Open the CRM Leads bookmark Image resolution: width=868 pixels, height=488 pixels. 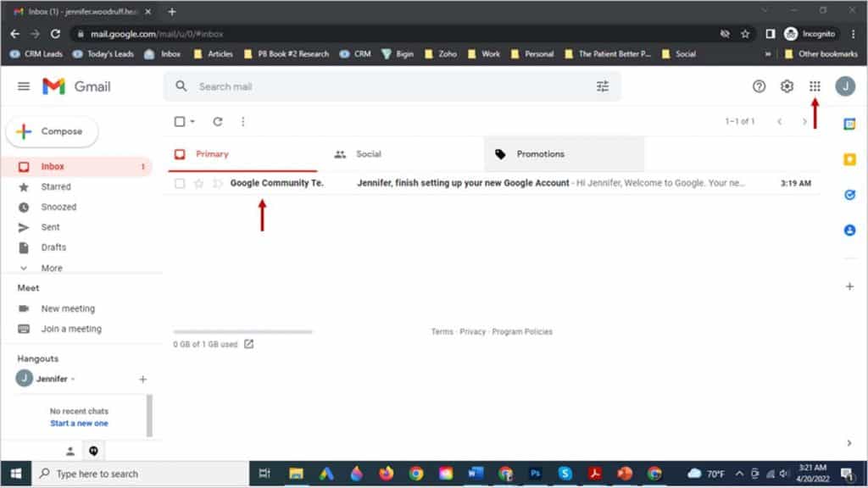click(x=36, y=53)
